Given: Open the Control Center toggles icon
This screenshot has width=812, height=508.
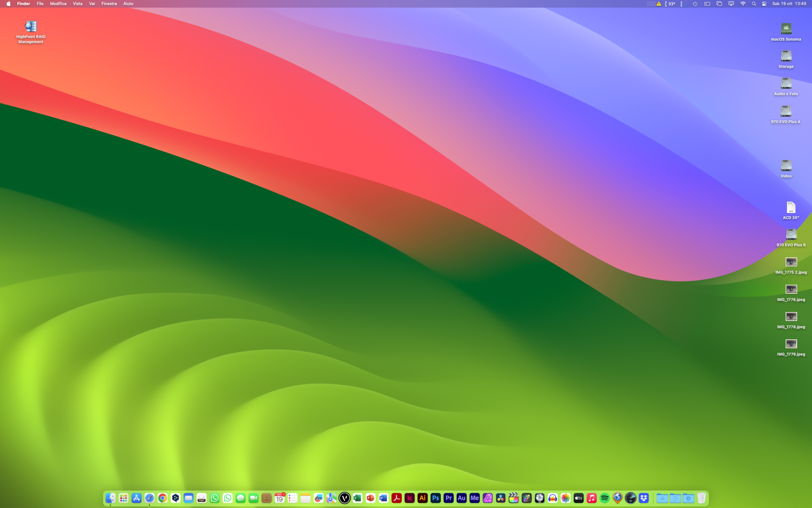Looking at the screenshot, I should (764, 4).
